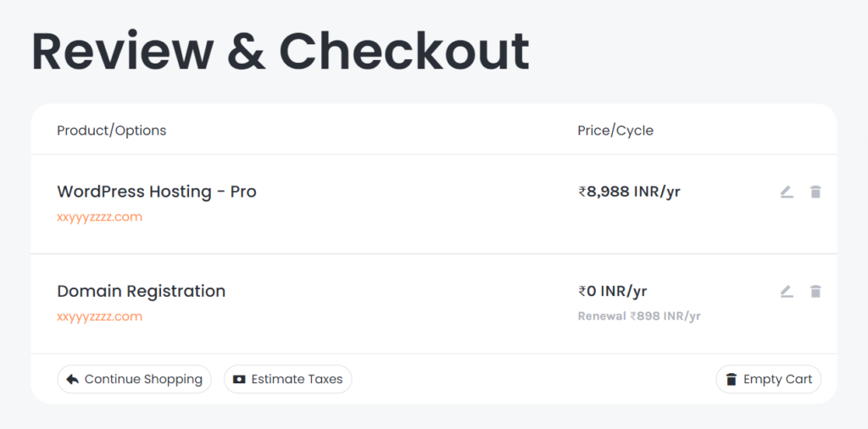This screenshot has width=868, height=429.
Task: Empty Cart button label text
Action: tap(777, 379)
